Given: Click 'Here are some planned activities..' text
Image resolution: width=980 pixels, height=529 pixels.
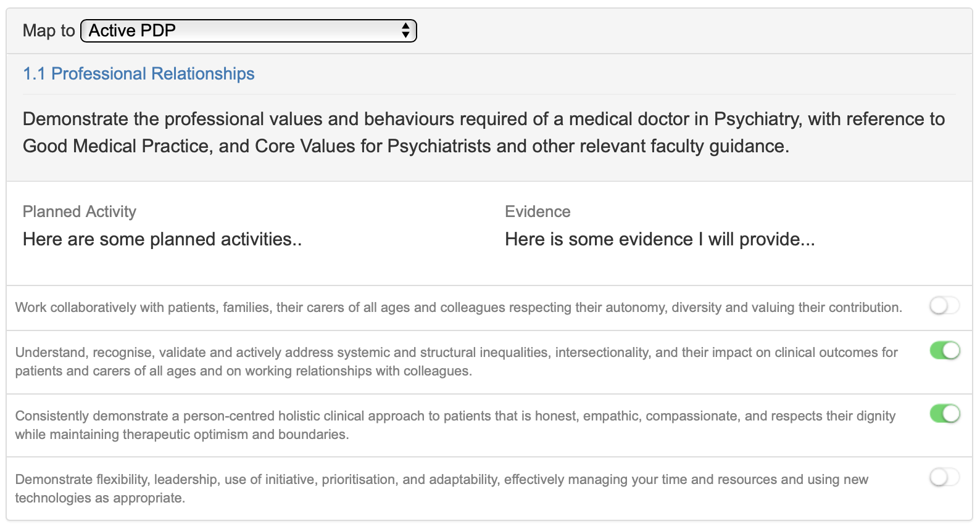Looking at the screenshot, I should click(x=162, y=239).
